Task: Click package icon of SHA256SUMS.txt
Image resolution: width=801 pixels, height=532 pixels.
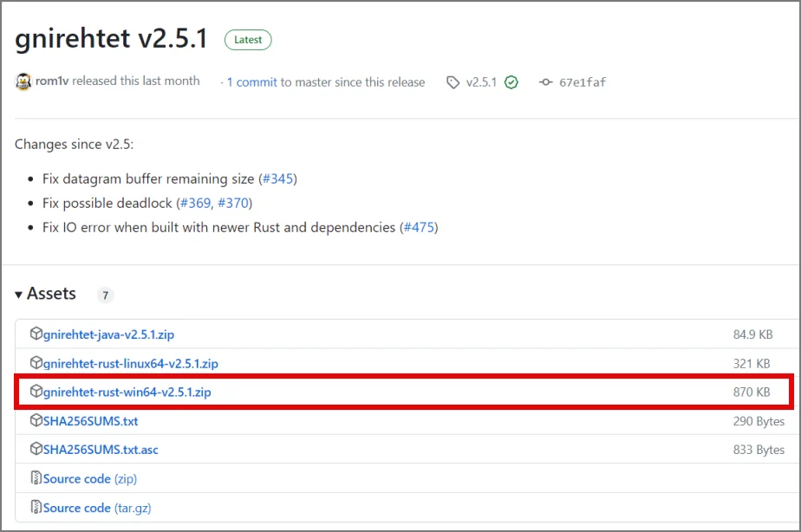Action: (36, 420)
